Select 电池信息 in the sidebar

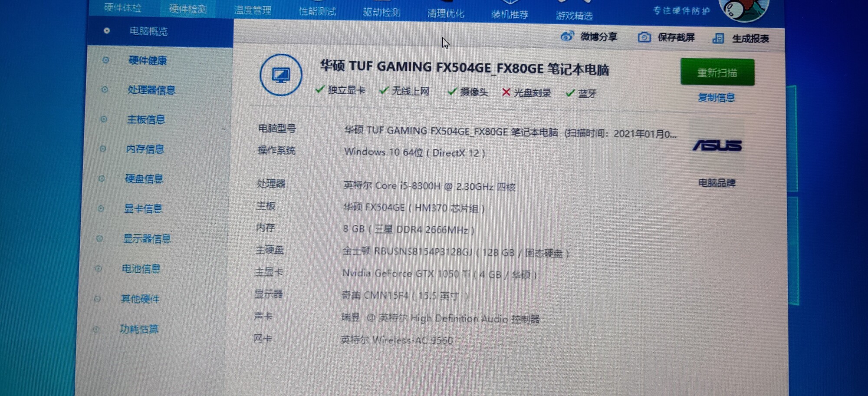(x=141, y=269)
